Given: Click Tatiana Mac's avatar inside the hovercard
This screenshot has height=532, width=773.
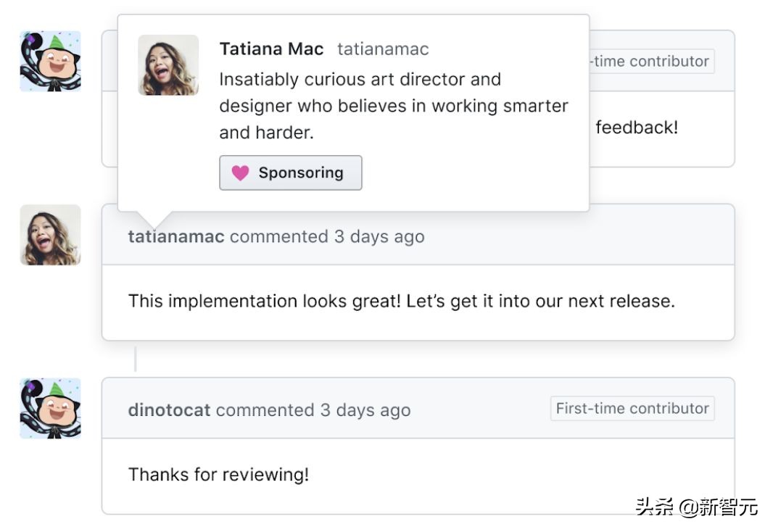Looking at the screenshot, I should pos(168,65).
